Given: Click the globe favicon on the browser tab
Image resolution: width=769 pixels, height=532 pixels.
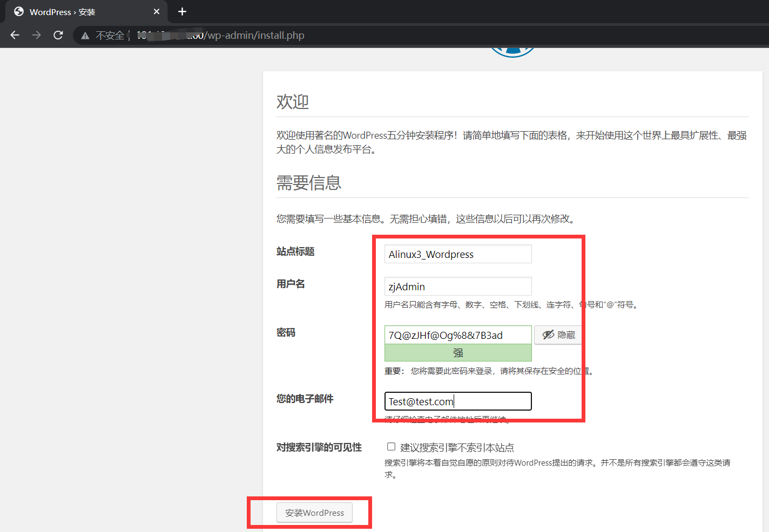Looking at the screenshot, I should pos(19,11).
